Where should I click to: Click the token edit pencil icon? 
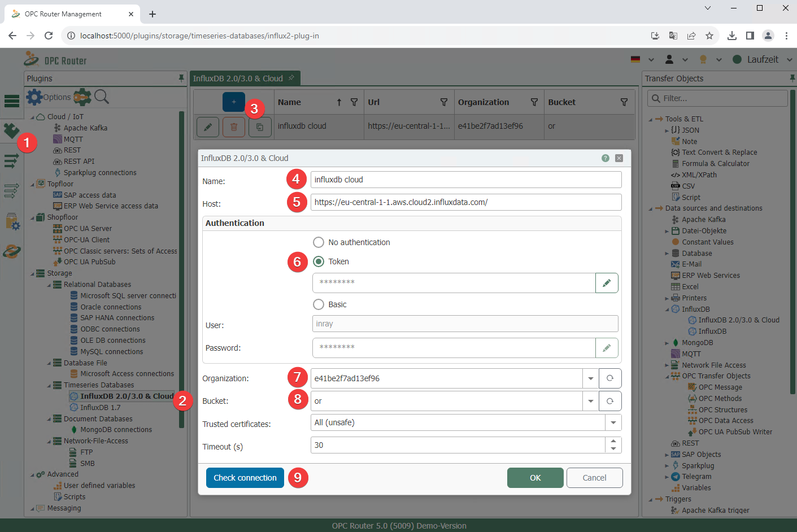[607, 283]
